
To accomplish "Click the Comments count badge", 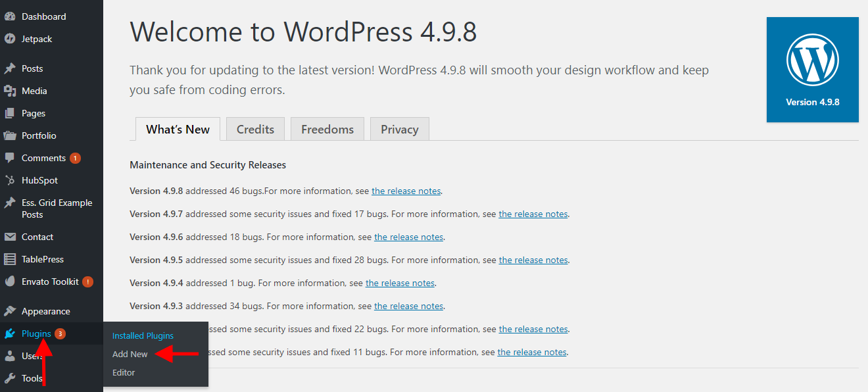I will pyautogui.click(x=75, y=158).
